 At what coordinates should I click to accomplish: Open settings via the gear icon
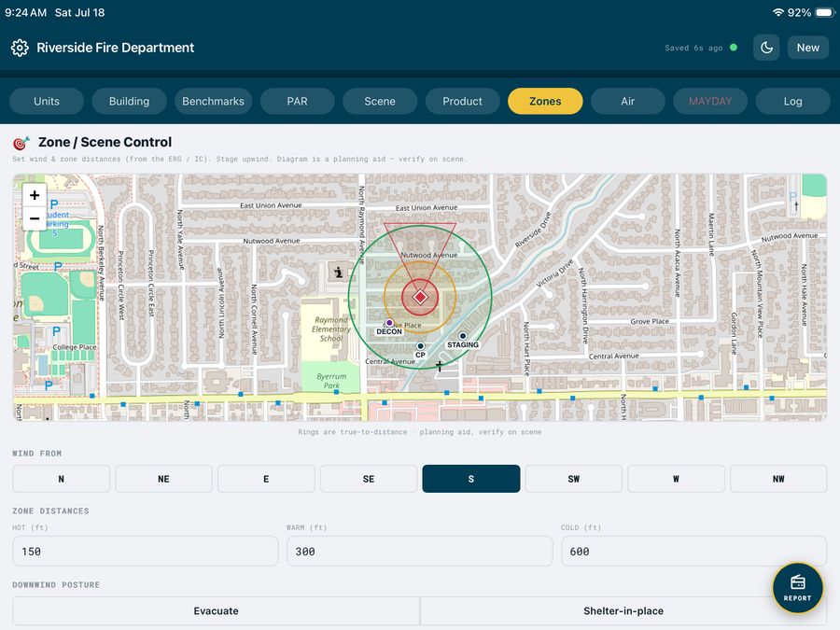[20, 48]
